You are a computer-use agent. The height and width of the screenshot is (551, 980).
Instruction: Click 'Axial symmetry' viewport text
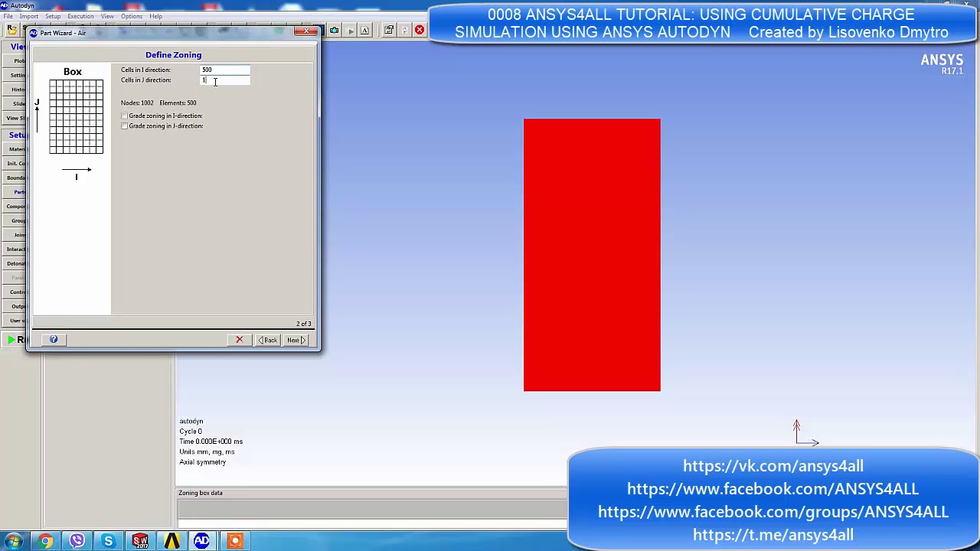pyautogui.click(x=203, y=462)
